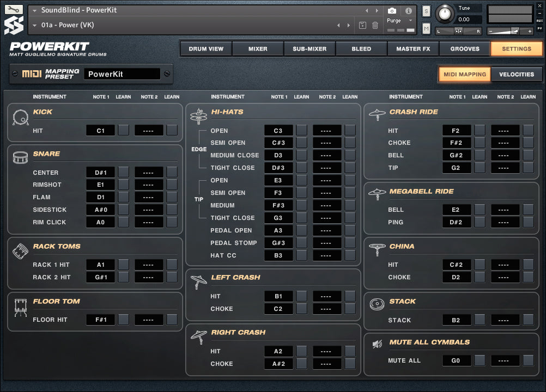546x392 pixels.
Task: Enable Learn for Stack note 2
Action: (x=528, y=320)
